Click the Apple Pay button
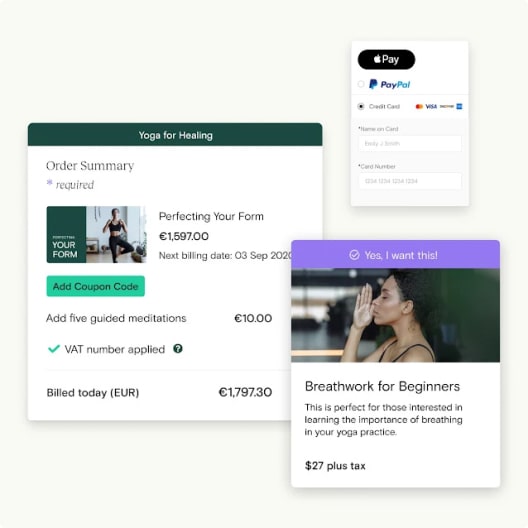Screen dimensions: 528x528 point(386,59)
